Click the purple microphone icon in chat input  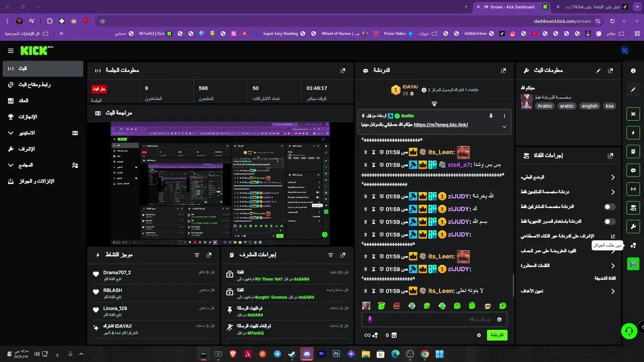point(370,319)
